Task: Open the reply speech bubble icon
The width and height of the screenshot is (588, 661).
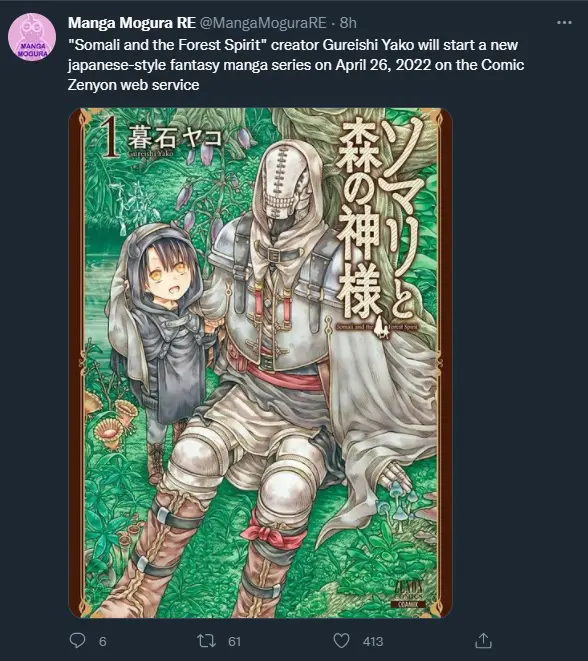Action: click(x=77, y=640)
